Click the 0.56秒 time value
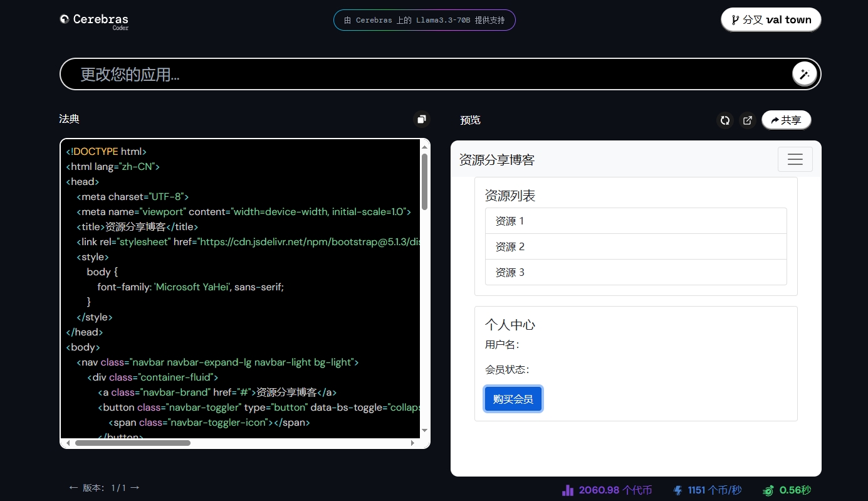868x501 pixels. pos(795,490)
